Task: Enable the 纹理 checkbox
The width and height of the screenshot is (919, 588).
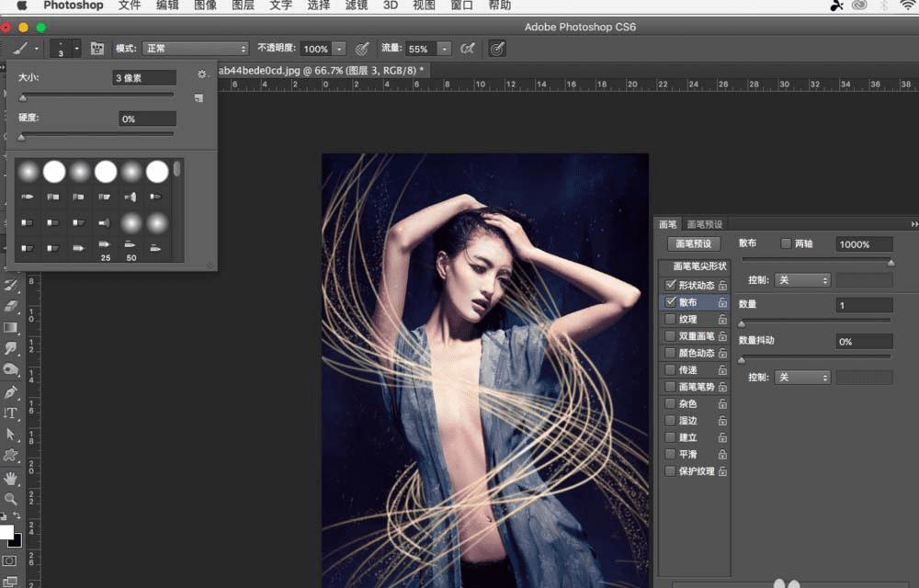Action: pyautogui.click(x=670, y=320)
